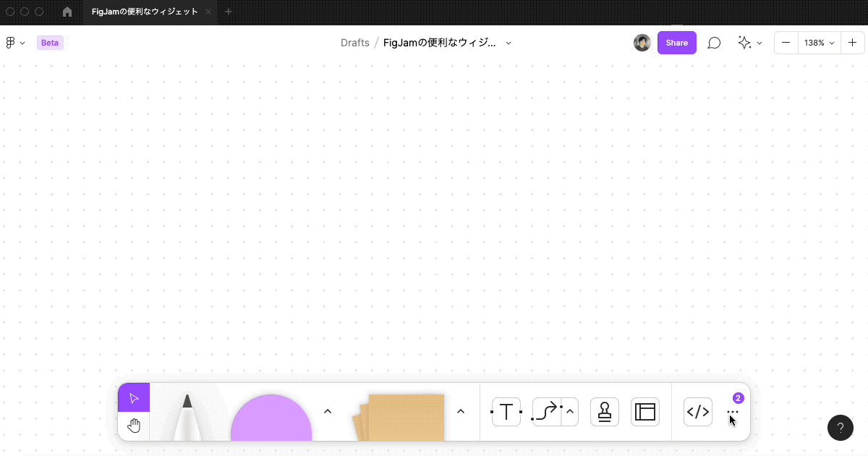Open the help question mark bubble
The image size is (868, 456).
point(840,428)
